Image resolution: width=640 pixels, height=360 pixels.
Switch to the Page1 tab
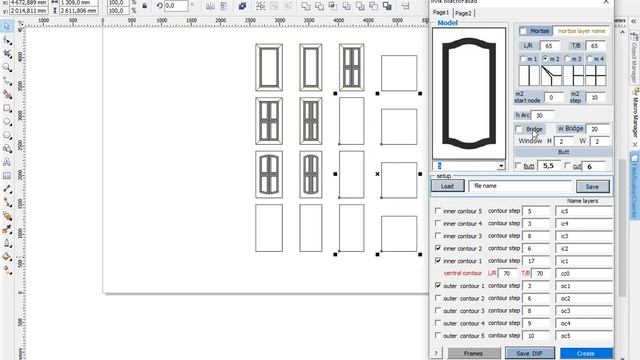(441, 13)
